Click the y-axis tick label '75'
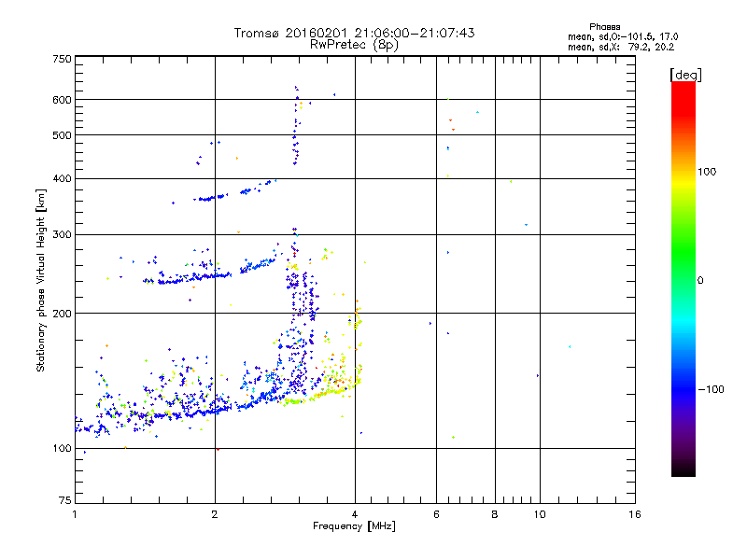The width and height of the screenshot is (747, 560). pyautogui.click(x=65, y=500)
